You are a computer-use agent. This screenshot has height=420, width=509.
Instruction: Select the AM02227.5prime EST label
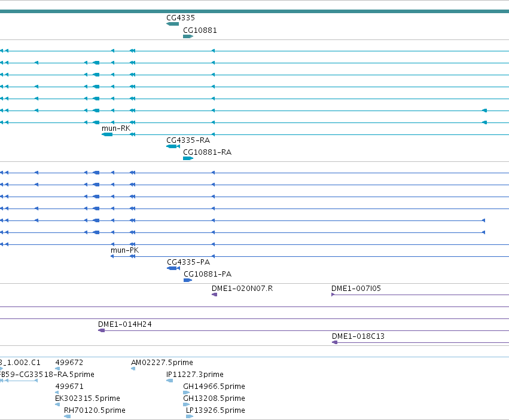162,362
